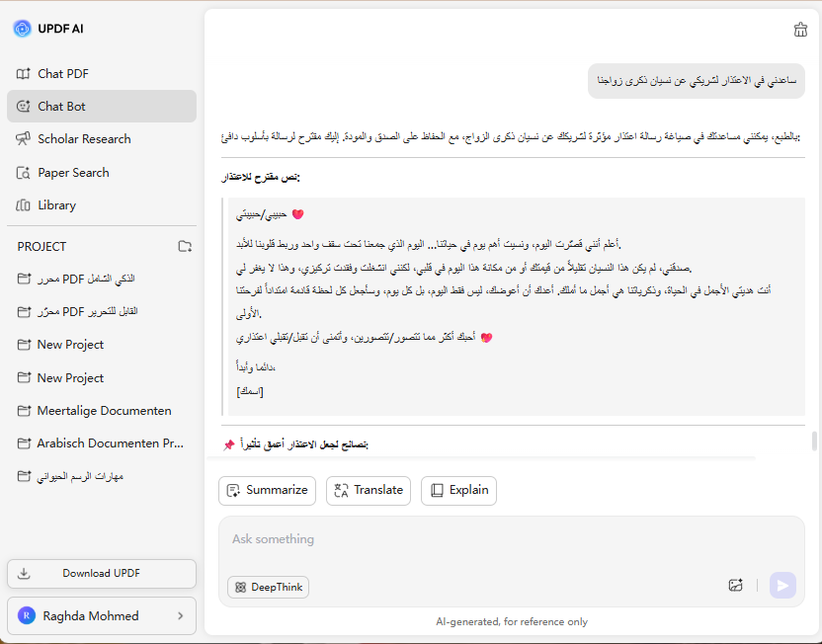Go to Paper Search
Viewport: 822px width, 644px height.
point(102,173)
